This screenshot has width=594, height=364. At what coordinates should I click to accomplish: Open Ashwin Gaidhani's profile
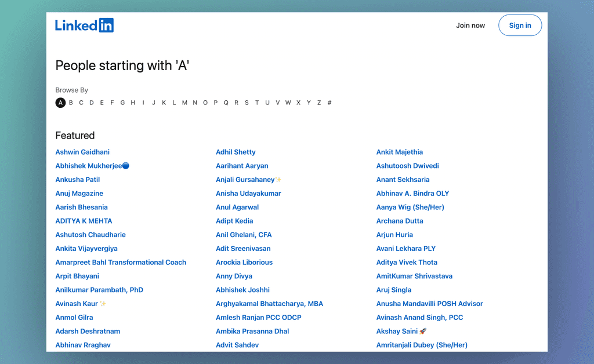(x=82, y=152)
